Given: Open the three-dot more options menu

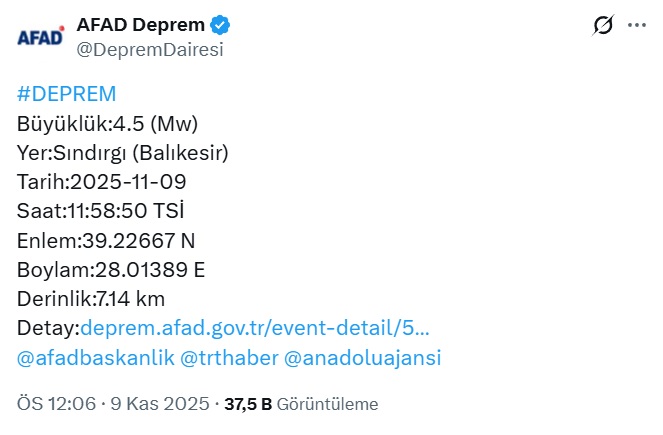Looking at the screenshot, I should (x=637, y=26).
